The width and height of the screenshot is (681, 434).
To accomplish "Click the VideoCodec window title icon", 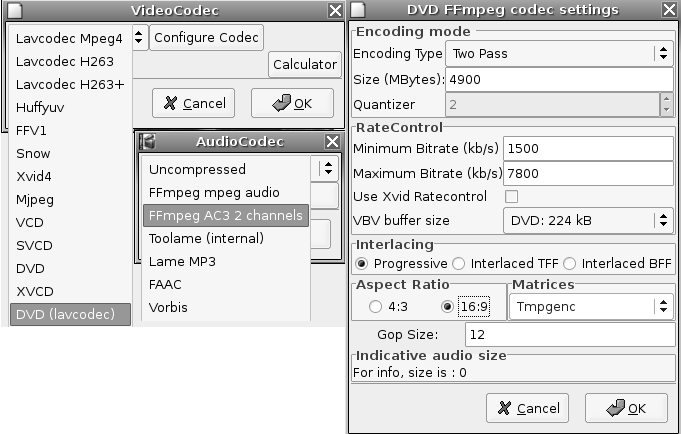I will coord(14,10).
